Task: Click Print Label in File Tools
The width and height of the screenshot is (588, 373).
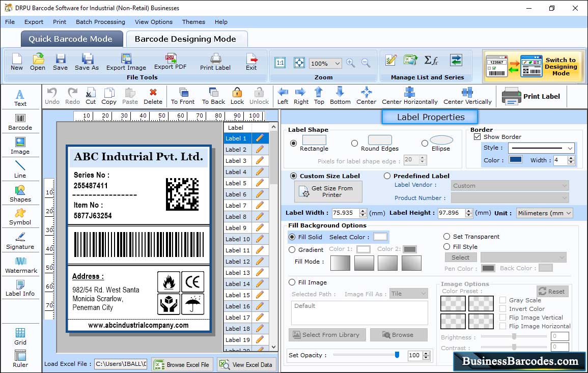Action: pos(215,62)
